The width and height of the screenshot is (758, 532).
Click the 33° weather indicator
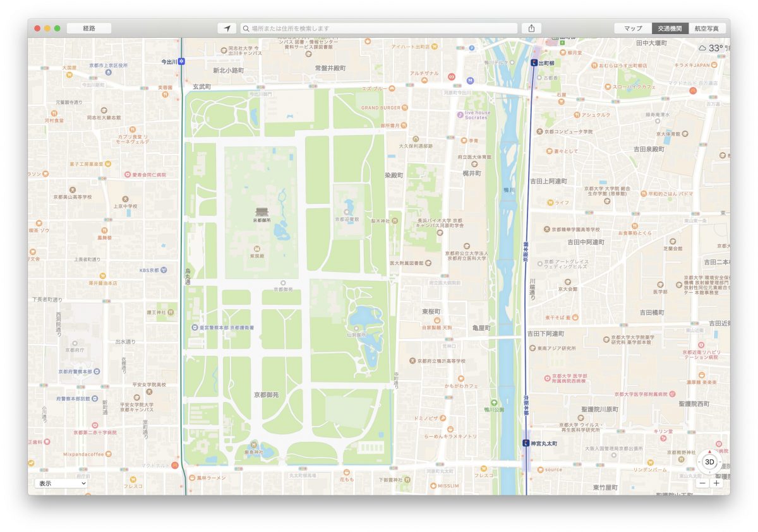713,48
